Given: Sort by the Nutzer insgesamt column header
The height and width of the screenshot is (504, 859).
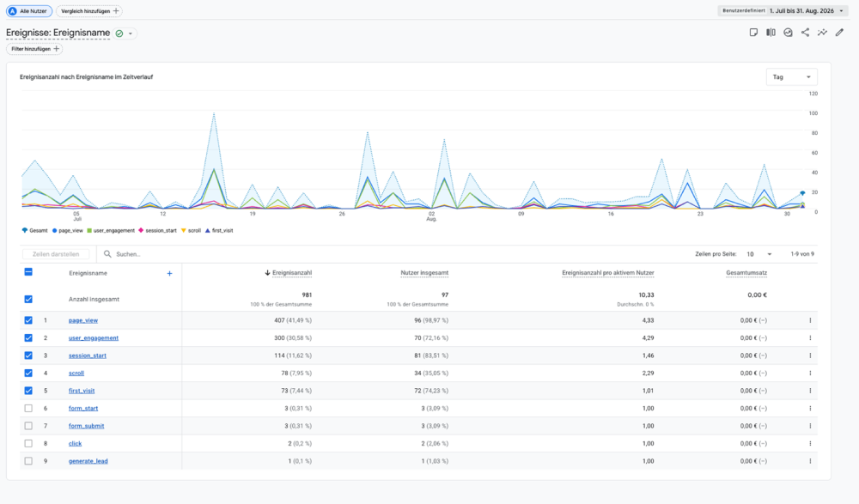Looking at the screenshot, I should tap(424, 273).
